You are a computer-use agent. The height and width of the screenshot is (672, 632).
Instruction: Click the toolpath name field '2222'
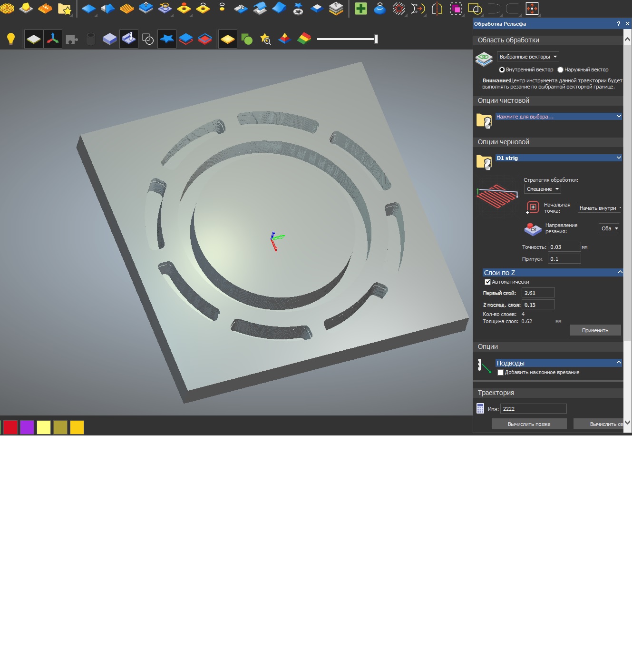(x=534, y=409)
